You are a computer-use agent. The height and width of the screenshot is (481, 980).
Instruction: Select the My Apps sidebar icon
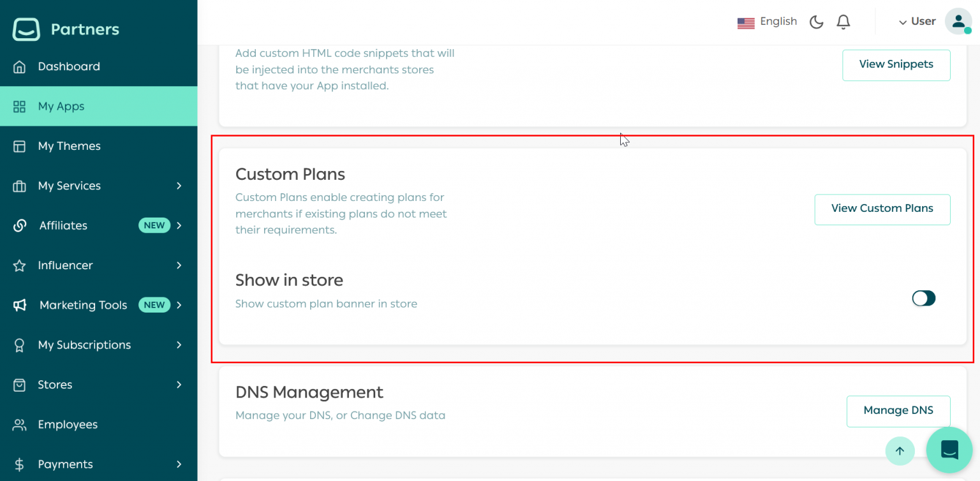[x=21, y=106]
